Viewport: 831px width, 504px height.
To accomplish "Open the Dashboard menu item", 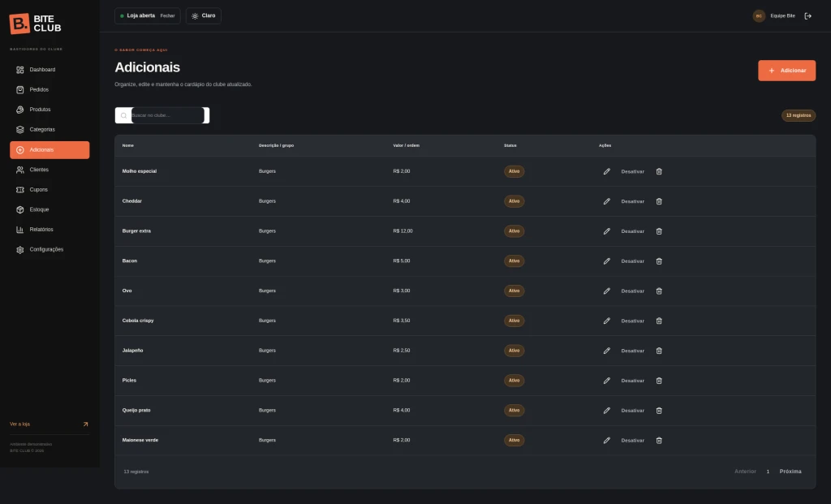I will click(x=50, y=70).
